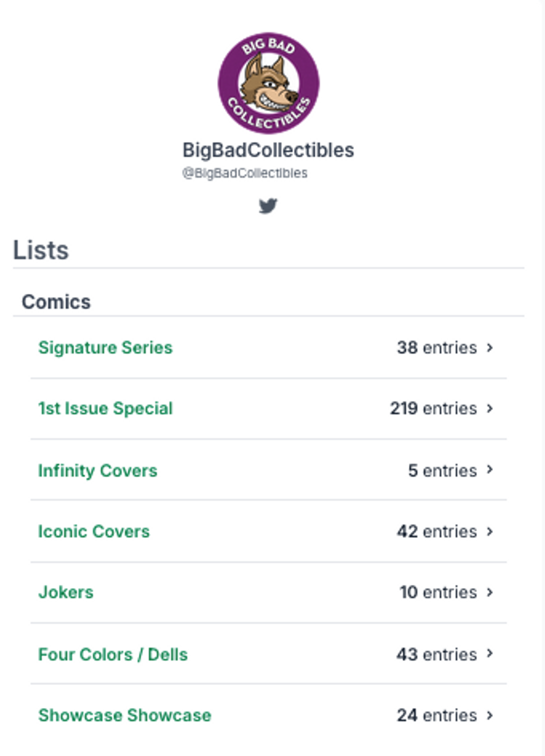Click the Twitter bird icon
Screen dimensions: 545x756
(268, 206)
